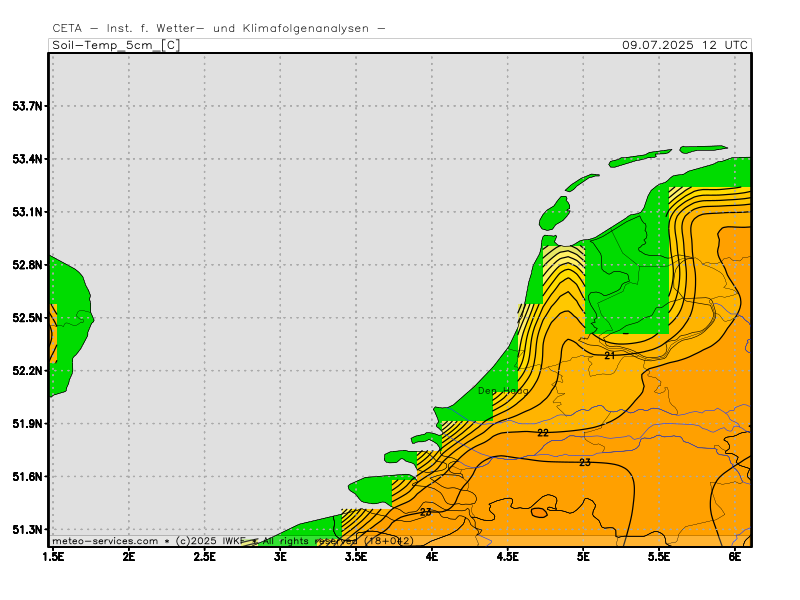The width and height of the screenshot is (800, 600).
Task: Select the 53.1N latitude label
Action: (27, 212)
